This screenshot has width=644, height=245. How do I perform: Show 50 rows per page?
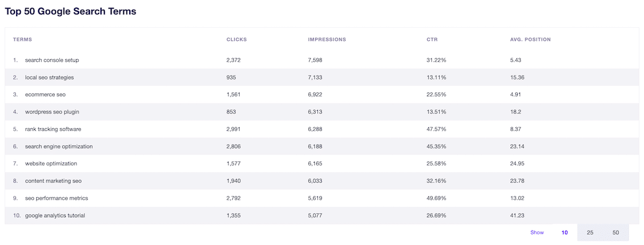point(616,233)
